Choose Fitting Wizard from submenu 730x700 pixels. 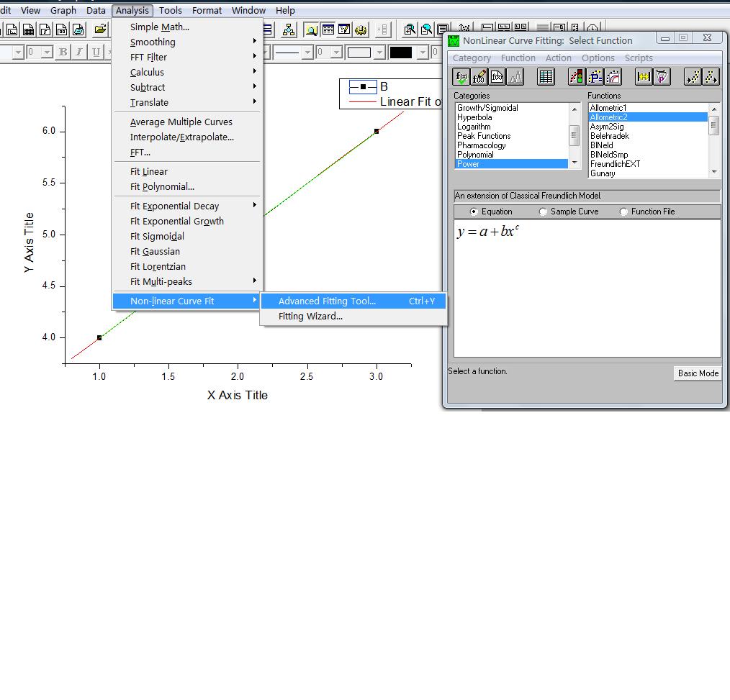pos(353,316)
